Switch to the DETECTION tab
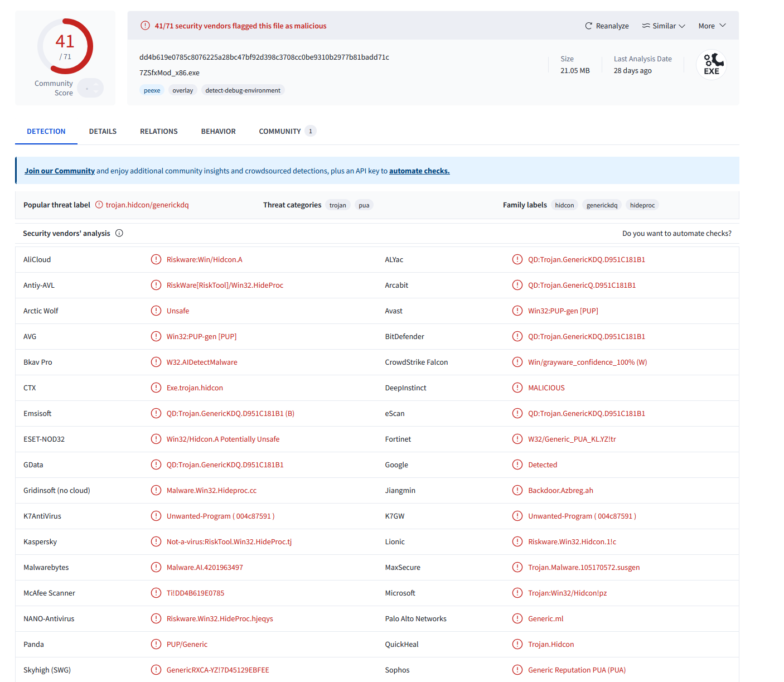 [x=46, y=132]
